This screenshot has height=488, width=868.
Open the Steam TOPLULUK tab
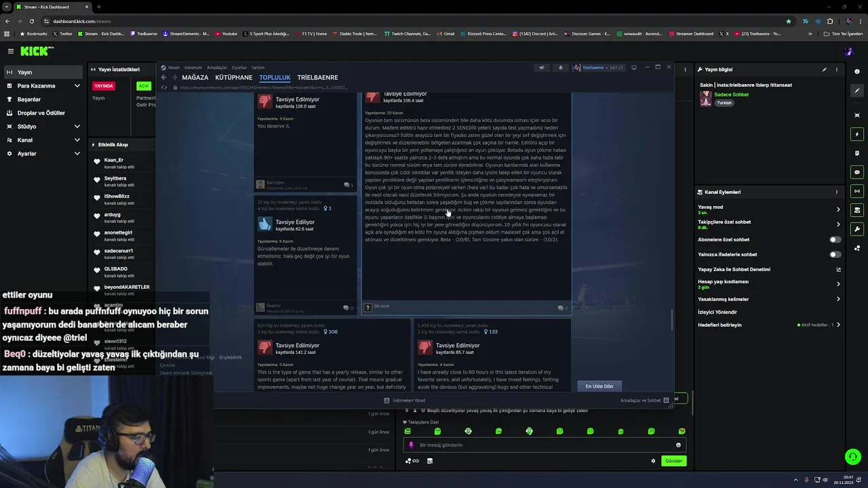pos(275,77)
